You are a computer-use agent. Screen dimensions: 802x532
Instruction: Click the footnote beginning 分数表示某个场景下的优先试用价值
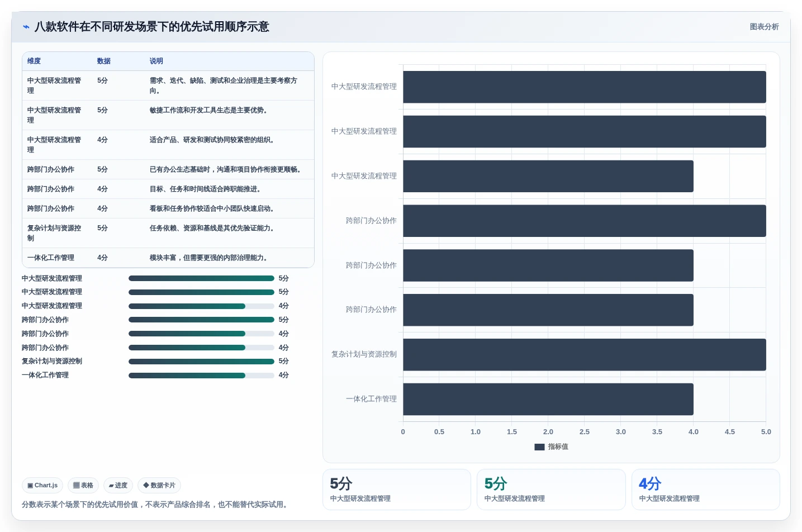pos(156,505)
